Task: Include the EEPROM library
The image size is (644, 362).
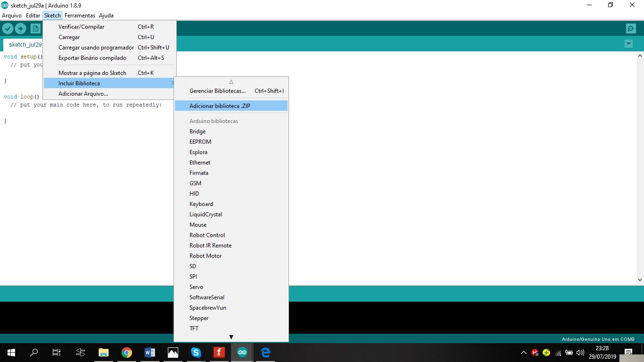Action: point(231,142)
